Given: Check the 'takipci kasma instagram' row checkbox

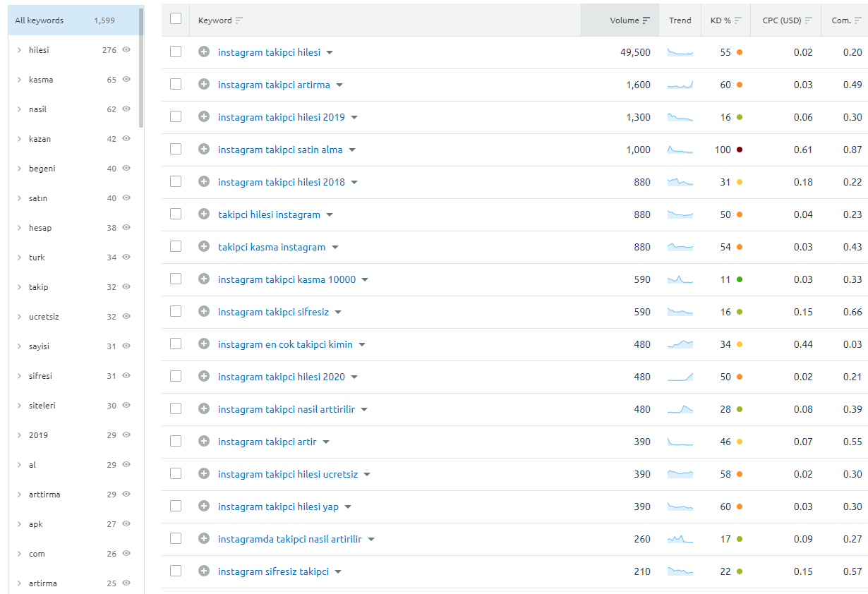Looking at the screenshot, I should 176,246.
